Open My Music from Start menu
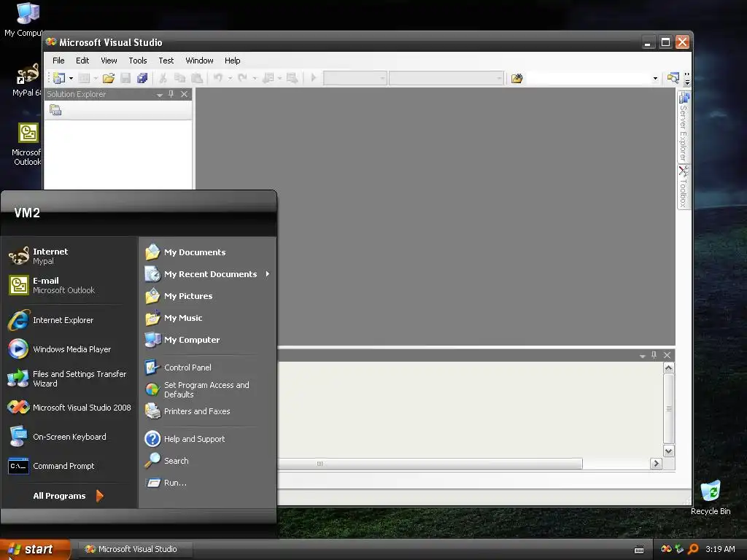This screenshot has height=560, width=747. [x=208, y=318]
